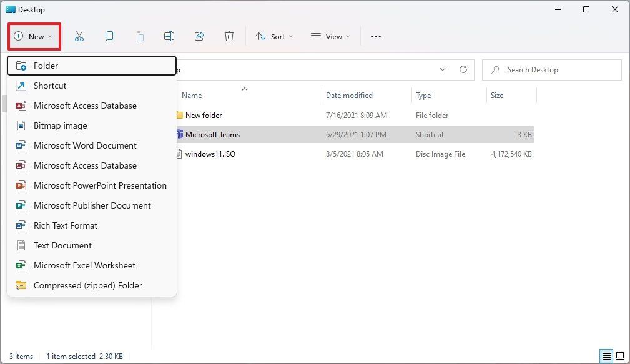Select Shortcut from the New menu
630x364 pixels.
pos(50,86)
